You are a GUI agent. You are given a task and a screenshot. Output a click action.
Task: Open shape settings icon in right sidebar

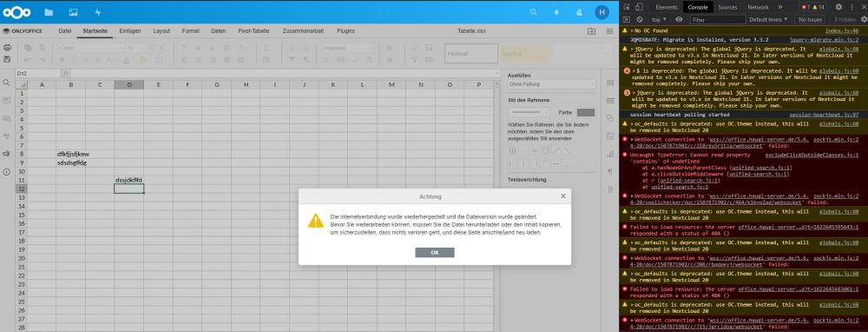pyautogui.click(x=610, y=118)
